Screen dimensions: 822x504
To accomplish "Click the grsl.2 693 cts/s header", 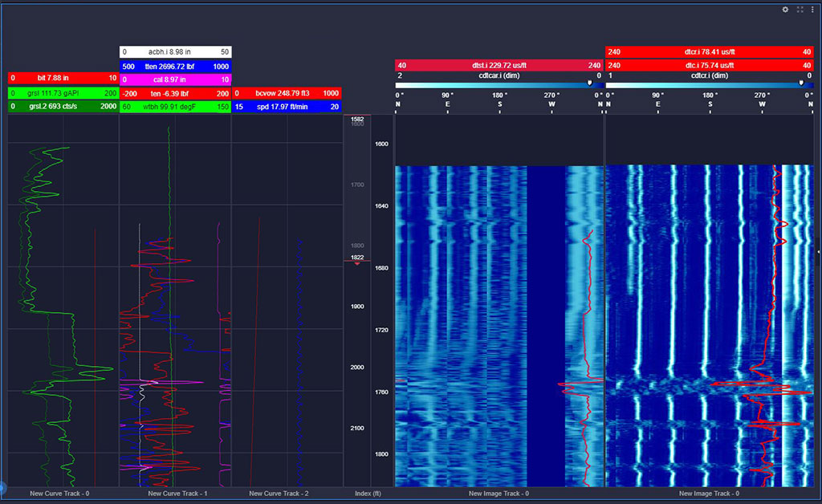I will (x=63, y=107).
